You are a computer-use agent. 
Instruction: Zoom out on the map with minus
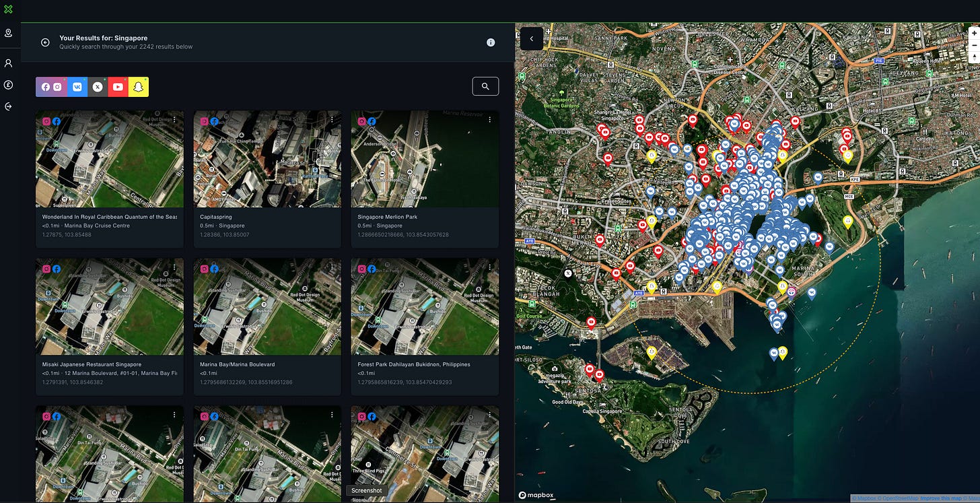(974, 45)
